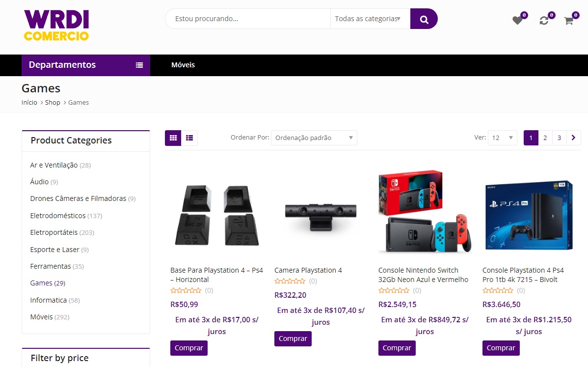The image size is (588, 367).
Task: Open Base Para Playstation 4 – Ps4 title
Action: click(217, 275)
